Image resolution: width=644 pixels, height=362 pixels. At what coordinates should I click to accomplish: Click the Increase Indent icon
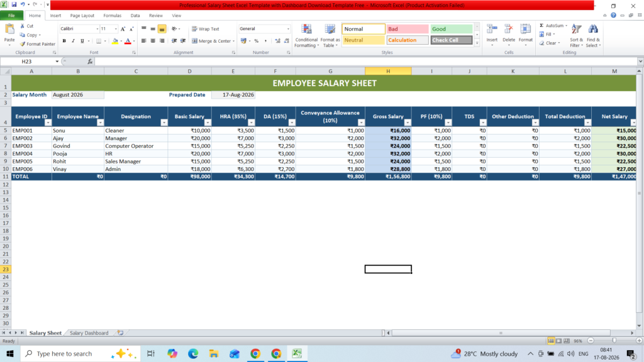(x=183, y=41)
